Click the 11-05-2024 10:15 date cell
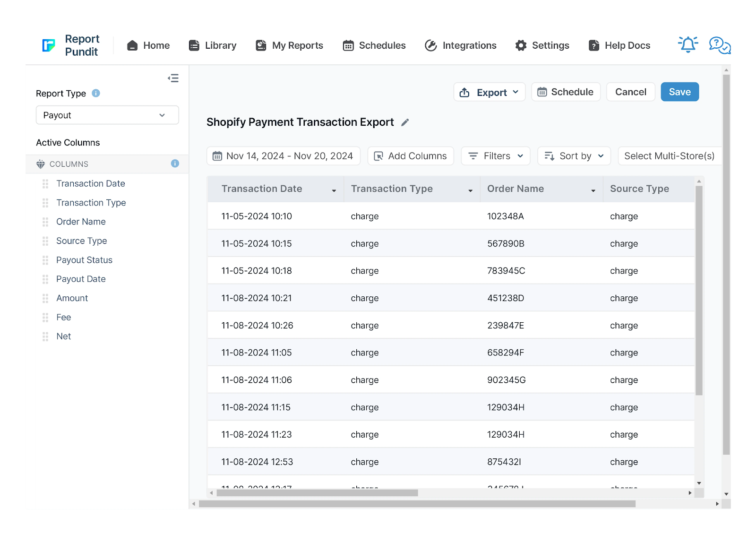Viewport: 756px width, 534px height. tap(257, 244)
